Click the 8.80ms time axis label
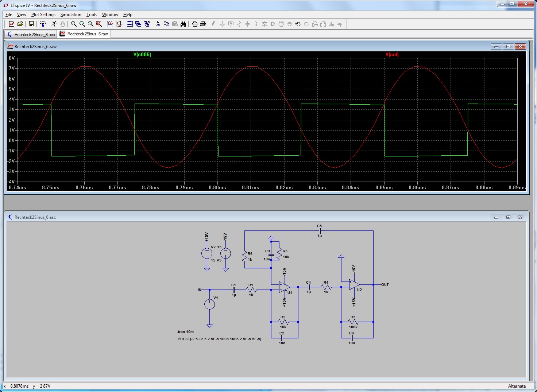 217,187
